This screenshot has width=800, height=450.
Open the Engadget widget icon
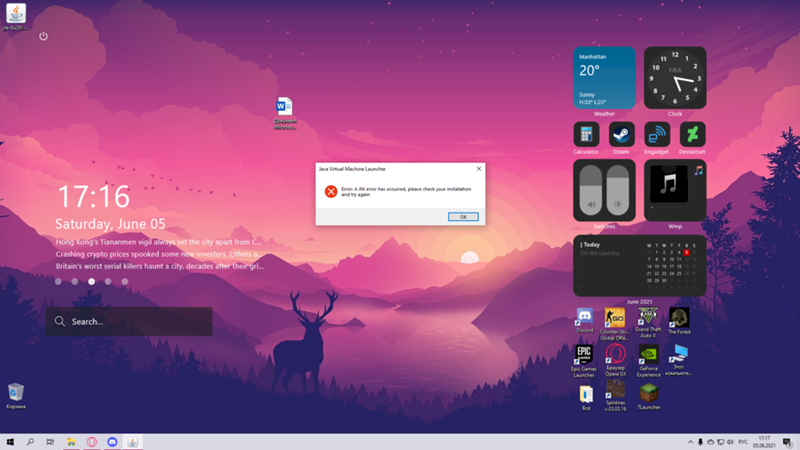coord(657,134)
